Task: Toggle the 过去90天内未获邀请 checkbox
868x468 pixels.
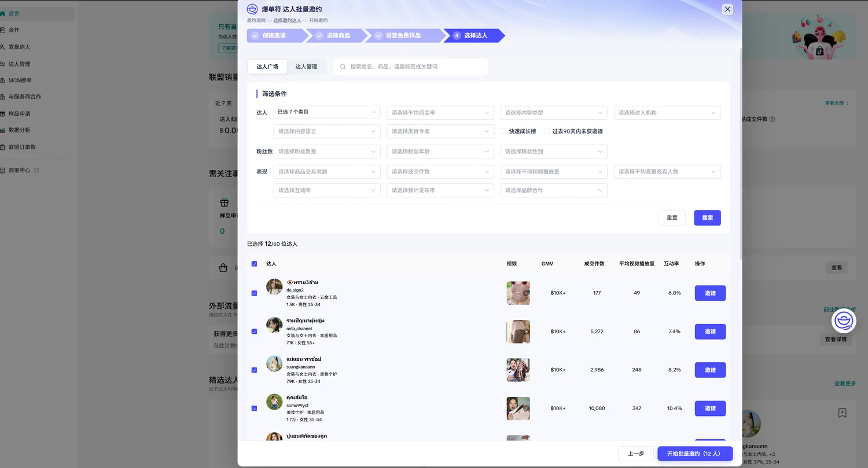Action: [547, 131]
